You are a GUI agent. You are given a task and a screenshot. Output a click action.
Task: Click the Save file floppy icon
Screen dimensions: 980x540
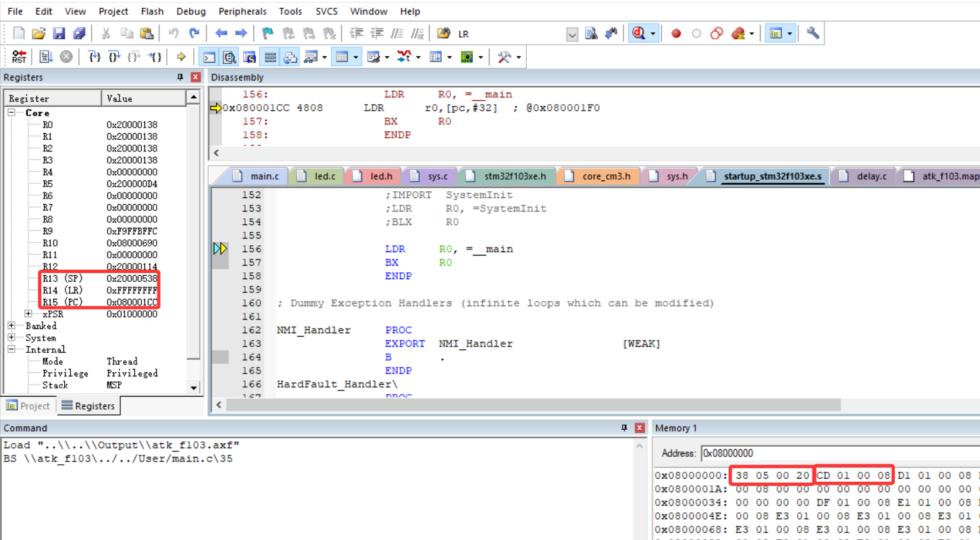coord(59,33)
